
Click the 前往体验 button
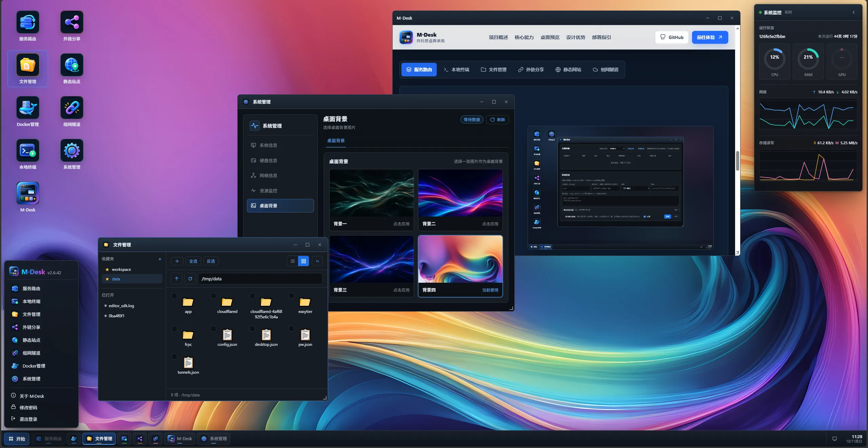[x=710, y=37]
